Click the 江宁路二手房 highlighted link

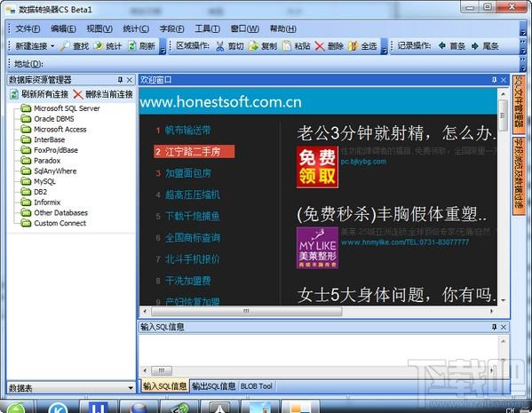(194, 152)
